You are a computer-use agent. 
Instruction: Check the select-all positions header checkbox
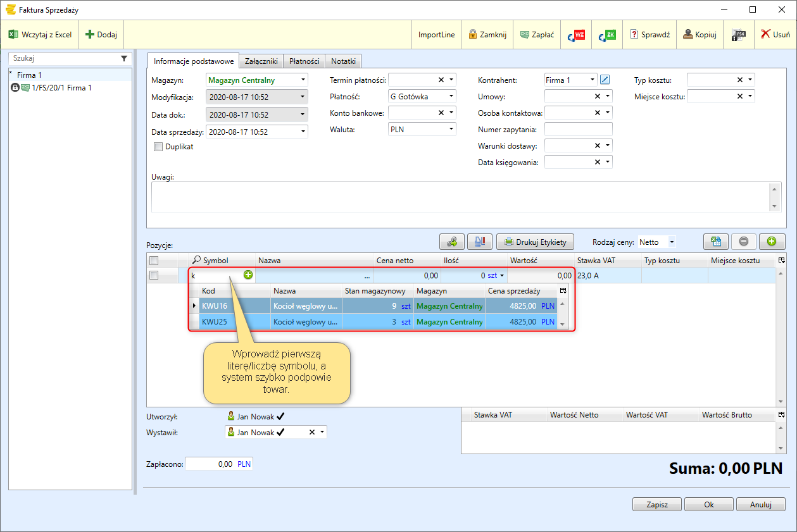153,261
